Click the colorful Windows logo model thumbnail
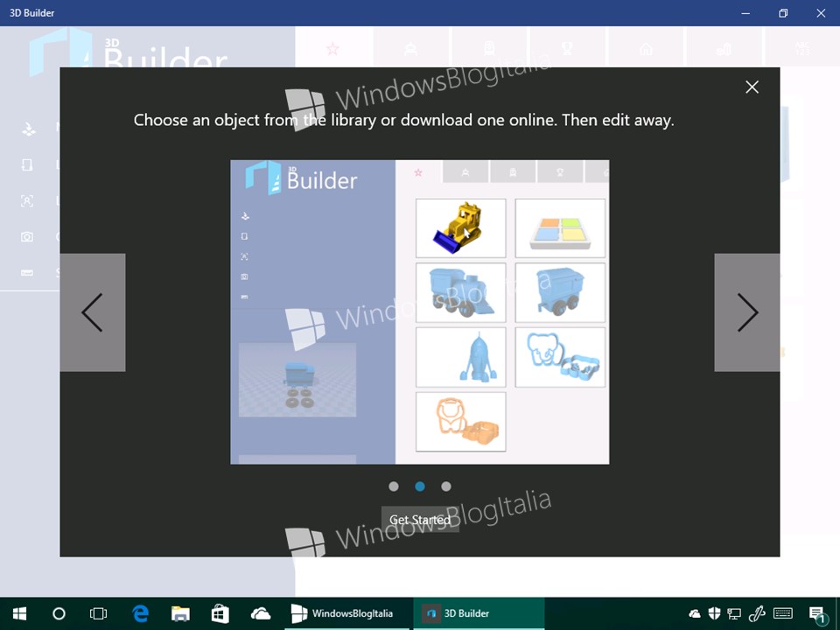Viewport: 840px width, 630px height. click(x=560, y=228)
